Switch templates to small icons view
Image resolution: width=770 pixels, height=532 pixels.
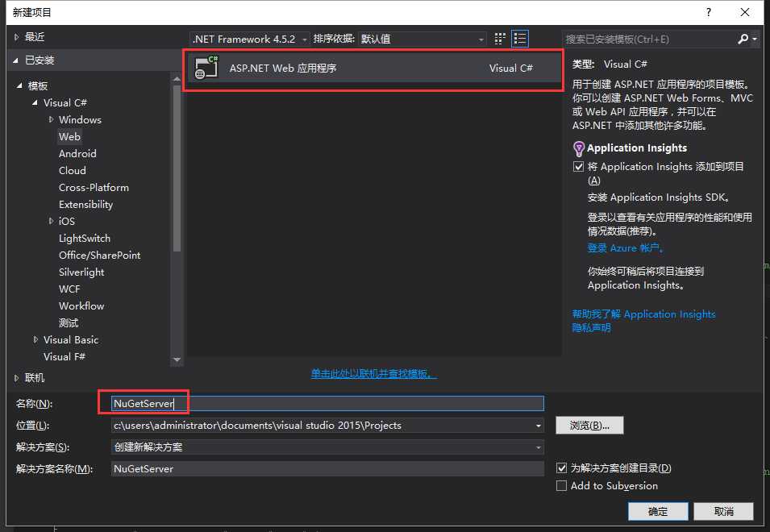pos(499,39)
